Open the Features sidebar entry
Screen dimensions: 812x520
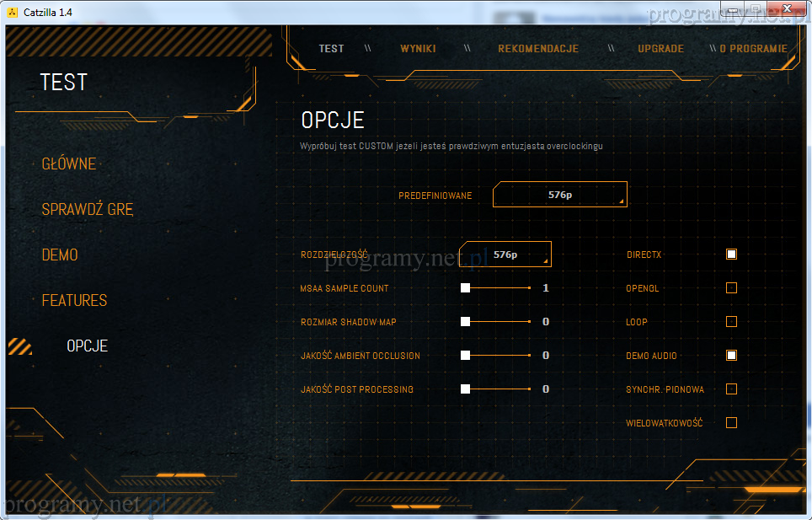[x=75, y=300]
